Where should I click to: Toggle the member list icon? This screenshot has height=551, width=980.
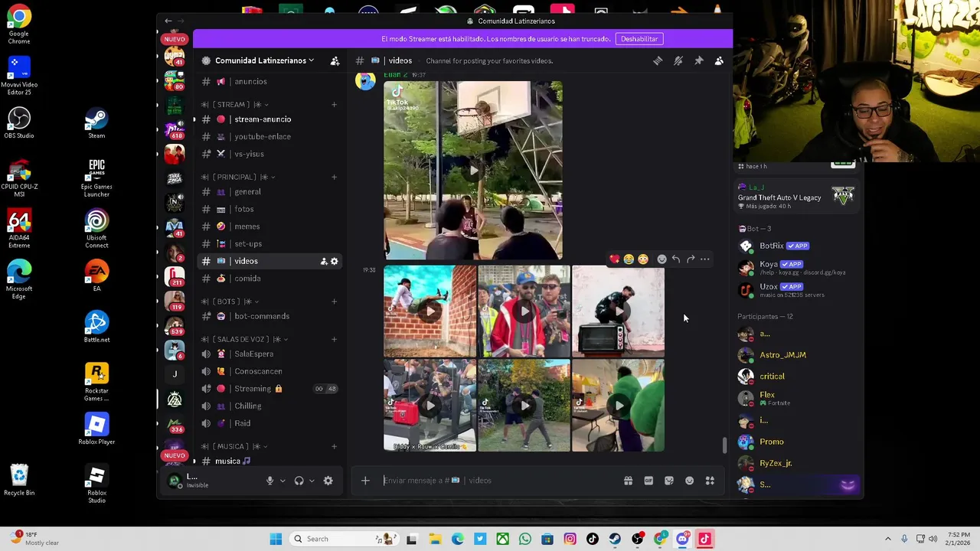[719, 60]
